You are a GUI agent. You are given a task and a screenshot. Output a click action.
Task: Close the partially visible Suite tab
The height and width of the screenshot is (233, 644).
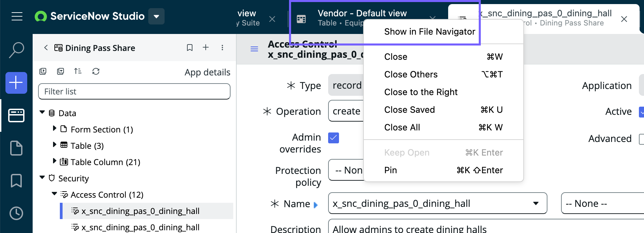point(272,19)
